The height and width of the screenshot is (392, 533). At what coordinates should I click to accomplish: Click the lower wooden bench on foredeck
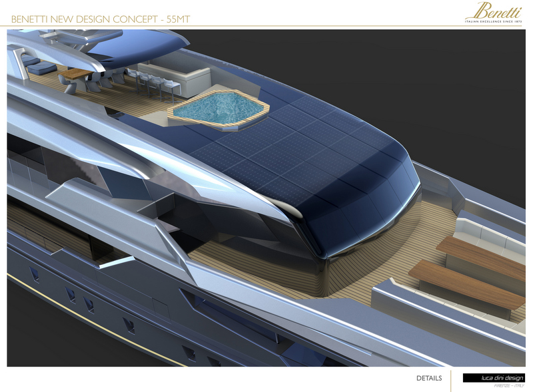point(460,284)
